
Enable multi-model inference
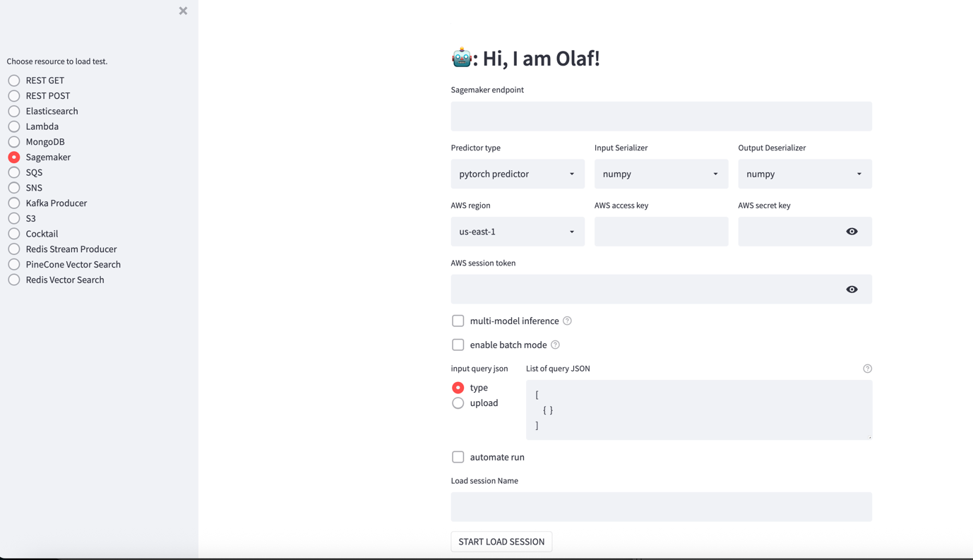pos(458,321)
